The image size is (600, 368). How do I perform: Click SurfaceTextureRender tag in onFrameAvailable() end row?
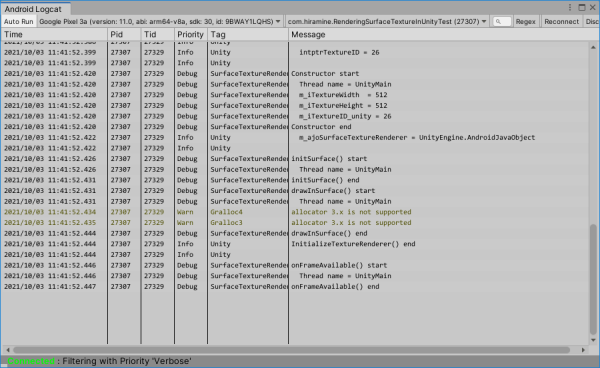[249, 287]
